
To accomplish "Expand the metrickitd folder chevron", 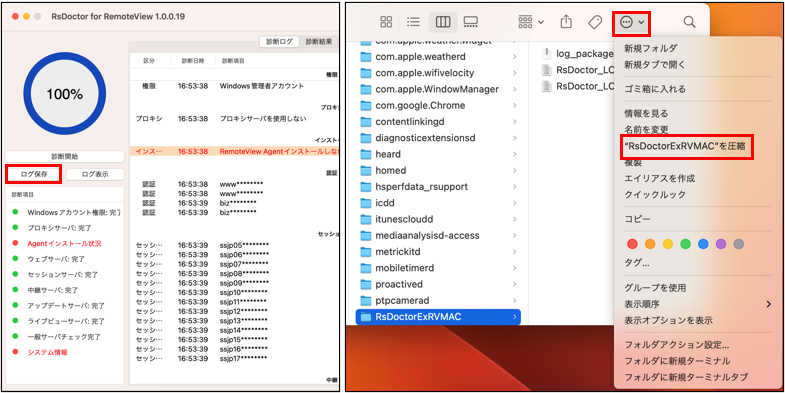I will 515,252.
